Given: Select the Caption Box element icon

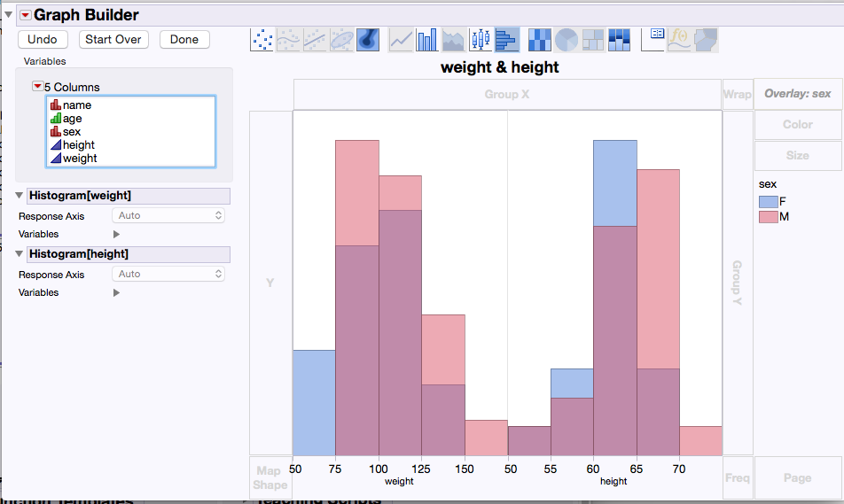Looking at the screenshot, I should click(653, 40).
